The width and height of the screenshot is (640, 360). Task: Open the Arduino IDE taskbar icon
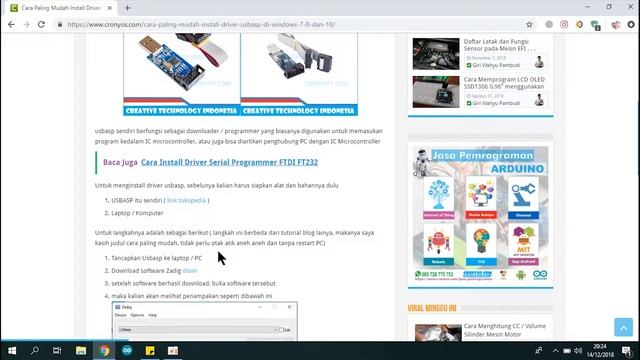coord(127,351)
